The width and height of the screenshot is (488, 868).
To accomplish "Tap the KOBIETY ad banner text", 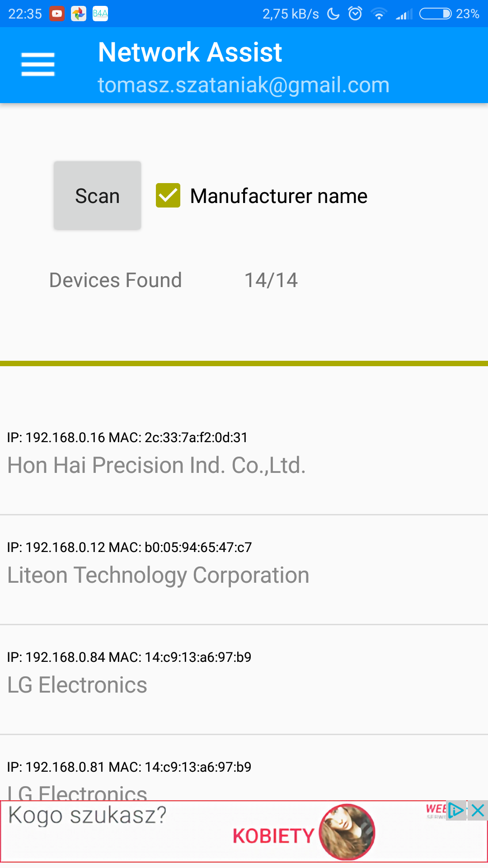I will (x=273, y=836).
